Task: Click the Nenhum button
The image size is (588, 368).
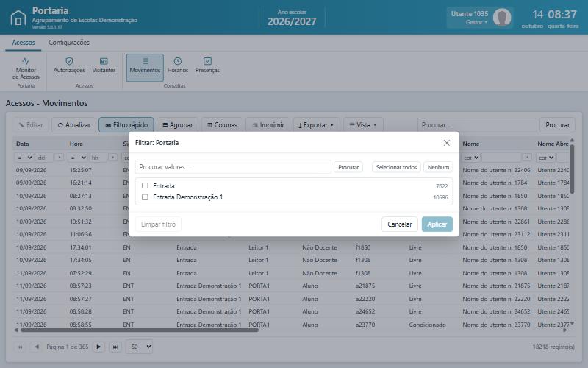Action: click(x=438, y=167)
